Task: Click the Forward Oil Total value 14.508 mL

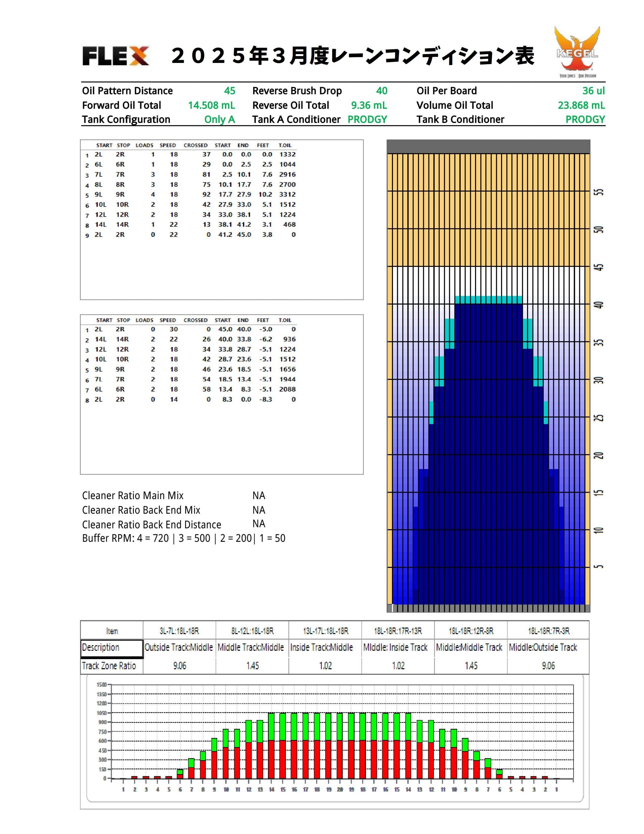Action: (x=212, y=106)
